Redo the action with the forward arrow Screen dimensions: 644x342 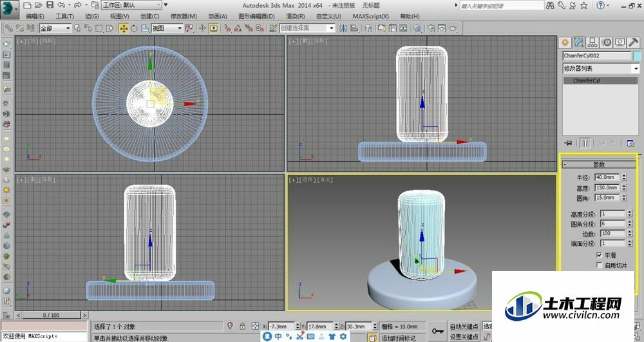click(x=78, y=5)
